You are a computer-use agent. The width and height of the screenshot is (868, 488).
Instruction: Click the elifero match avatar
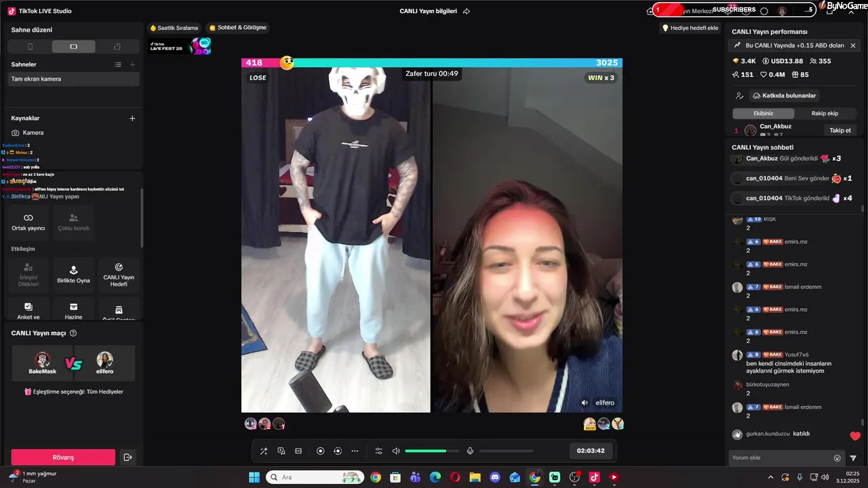click(x=104, y=360)
